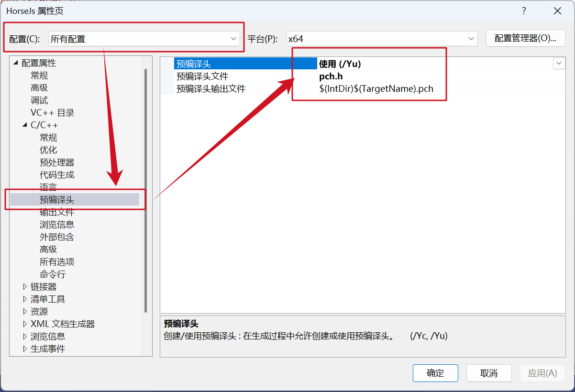Click the 确定 button
The height and width of the screenshot is (392, 575).
(x=435, y=373)
